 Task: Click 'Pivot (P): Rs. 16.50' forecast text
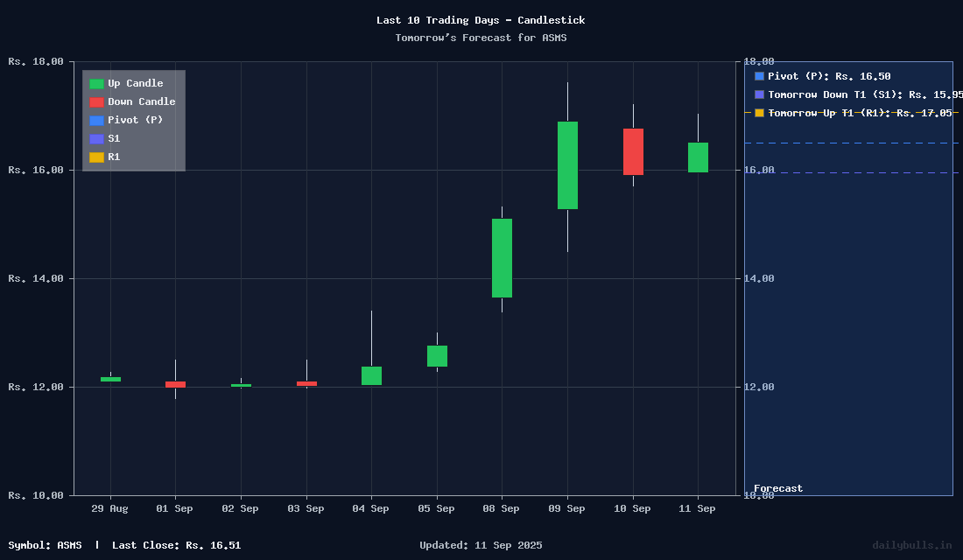pyautogui.click(x=829, y=76)
